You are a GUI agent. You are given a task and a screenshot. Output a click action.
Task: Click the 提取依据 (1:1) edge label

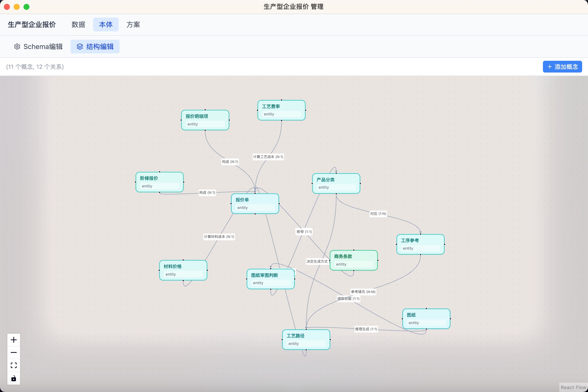pyautogui.click(x=348, y=298)
